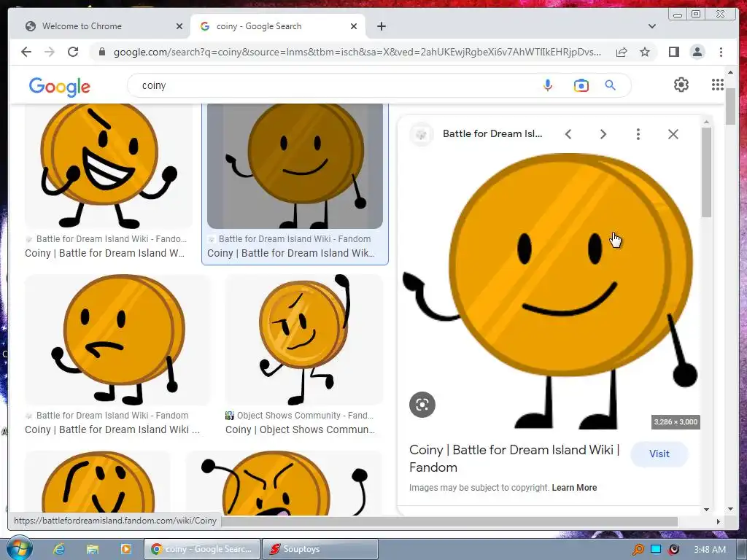This screenshot has width=747, height=560.
Task: Open the Chrome three-dot menu
Action: [721, 52]
